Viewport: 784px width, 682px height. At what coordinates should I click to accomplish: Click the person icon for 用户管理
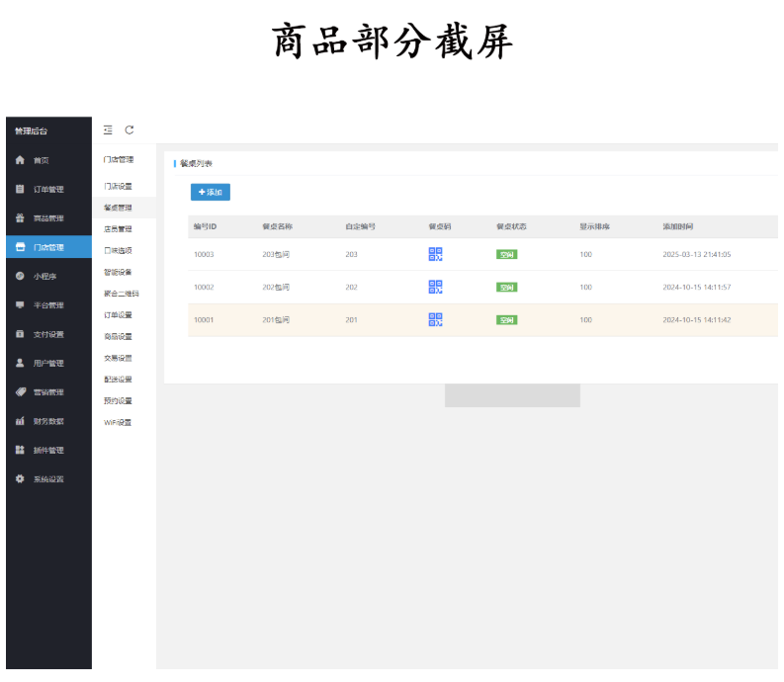20,363
